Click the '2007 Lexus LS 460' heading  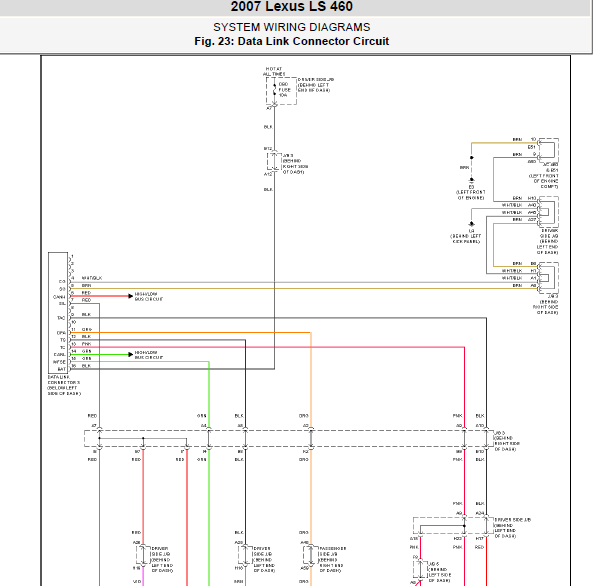click(x=291, y=7)
